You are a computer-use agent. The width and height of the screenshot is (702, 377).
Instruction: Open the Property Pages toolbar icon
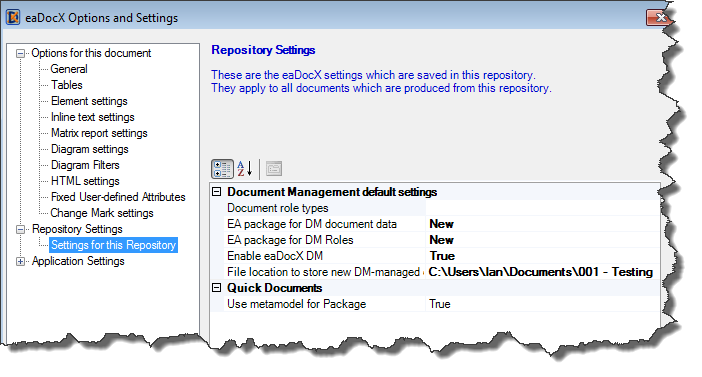(x=274, y=169)
